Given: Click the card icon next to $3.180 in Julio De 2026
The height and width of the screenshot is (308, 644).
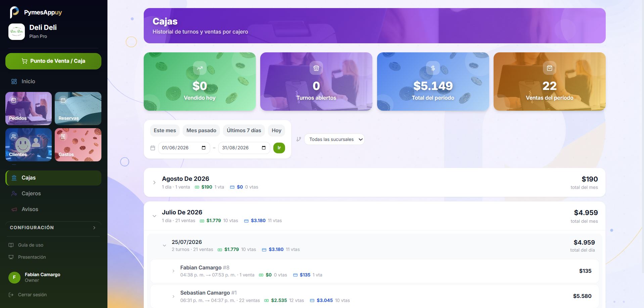Looking at the screenshot, I should coord(246,221).
